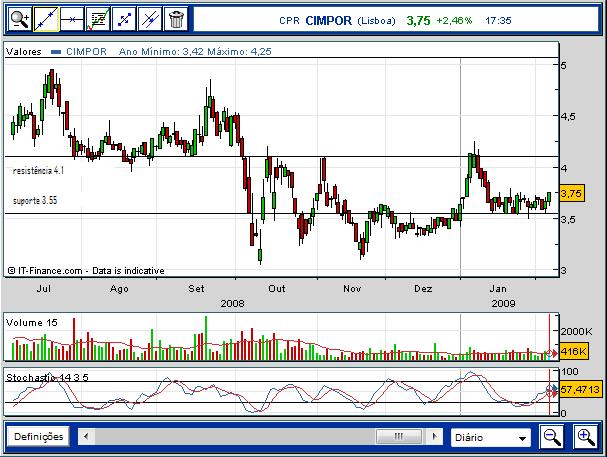This screenshot has width=607, height=457.
Task: Click the 'resistência 4.1' annotation
Action: [38, 170]
